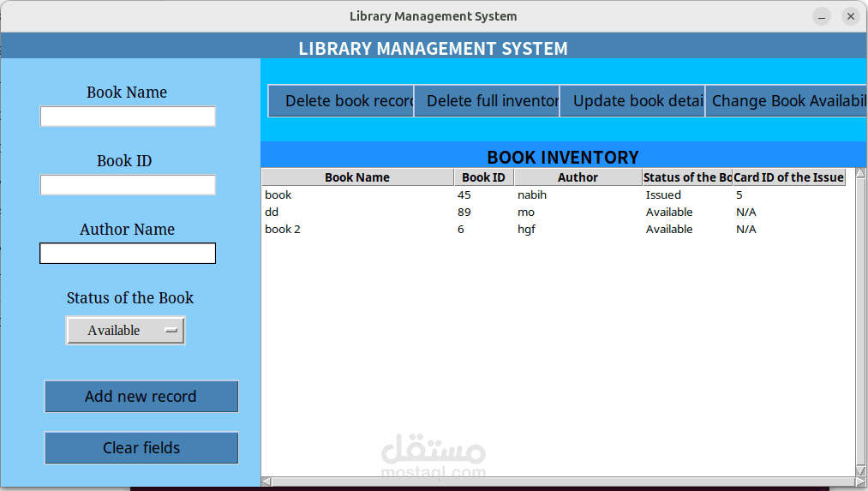This screenshot has width=868, height=491.
Task: Click Book ID cell "45"
Action: (464, 195)
